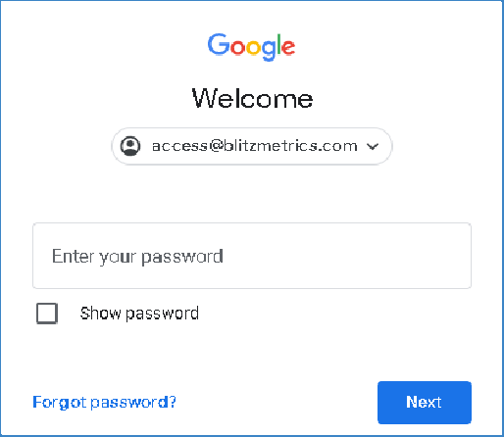Image resolution: width=504 pixels, height=437 pixels.
Task: Click the Show password label
Action: tap(139, 314)
